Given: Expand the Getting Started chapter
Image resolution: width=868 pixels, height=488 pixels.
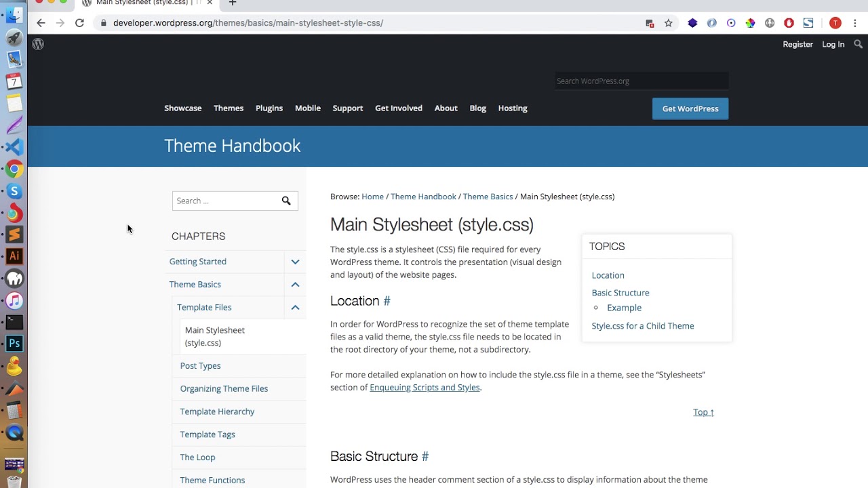Looking at the screenshot, I should pyautogui.click(x=295, y=262).
